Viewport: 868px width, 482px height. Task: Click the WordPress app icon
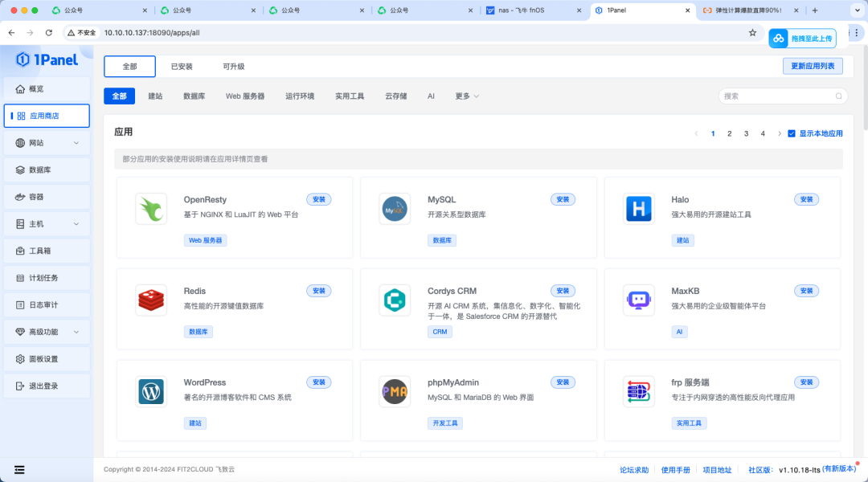[151, 392]
